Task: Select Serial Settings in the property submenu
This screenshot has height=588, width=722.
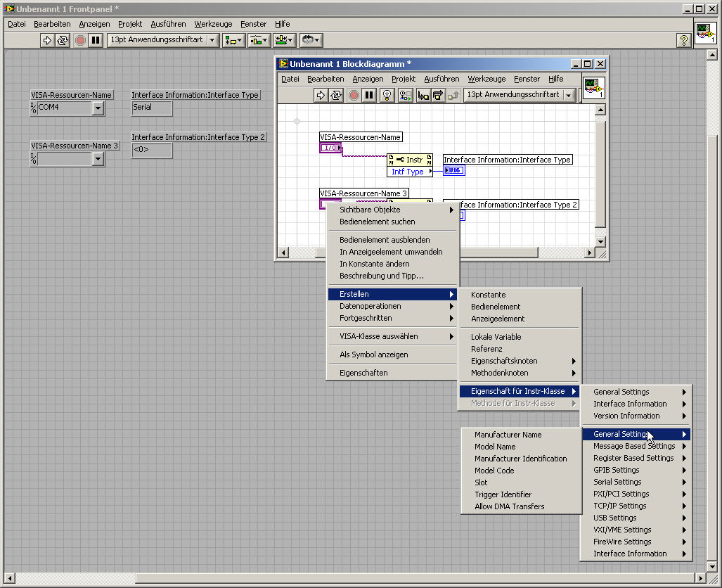Action: (x=617, y=482)
